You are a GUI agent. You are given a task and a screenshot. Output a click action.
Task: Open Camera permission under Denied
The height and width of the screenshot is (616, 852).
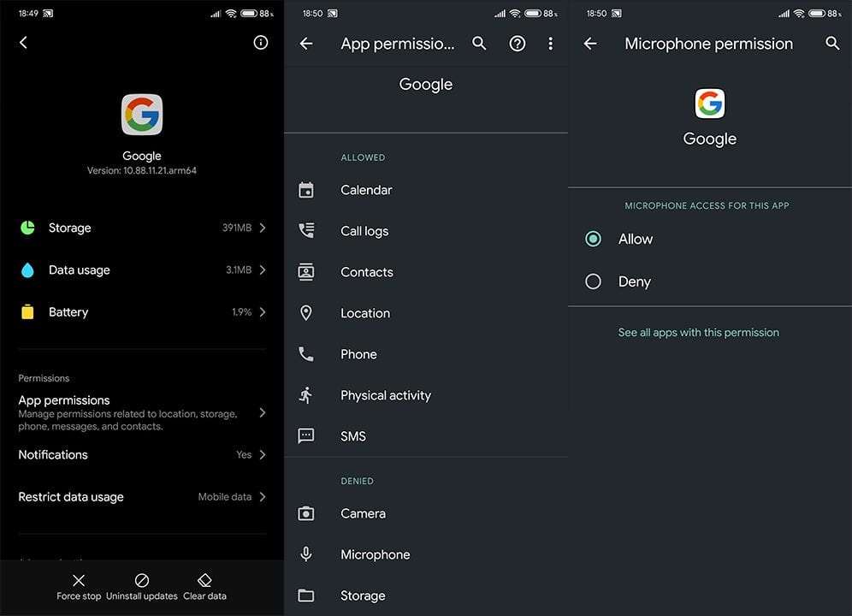tap(363, 513)
